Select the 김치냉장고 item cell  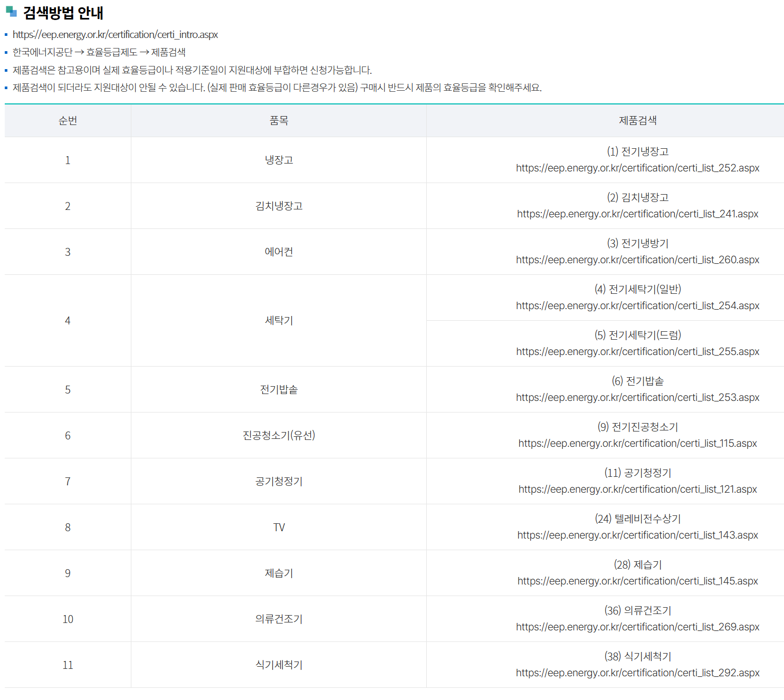(279, 206)
